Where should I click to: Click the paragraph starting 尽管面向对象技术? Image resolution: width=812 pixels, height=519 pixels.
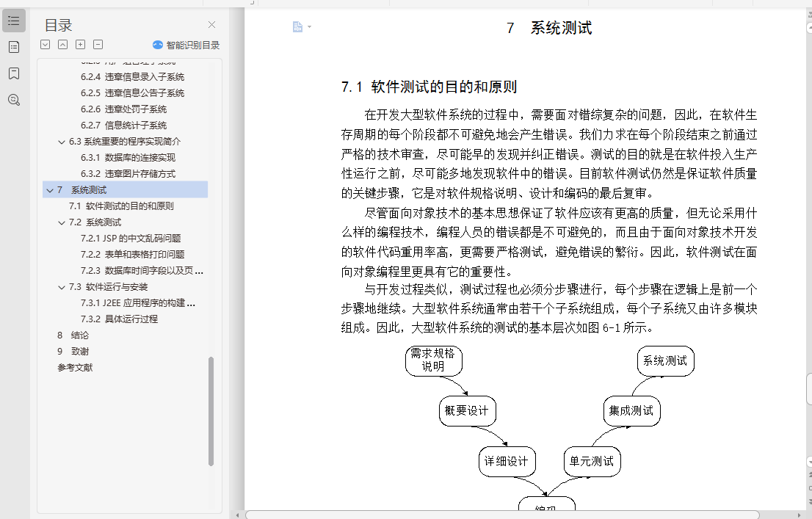click(x=549, y=242)
